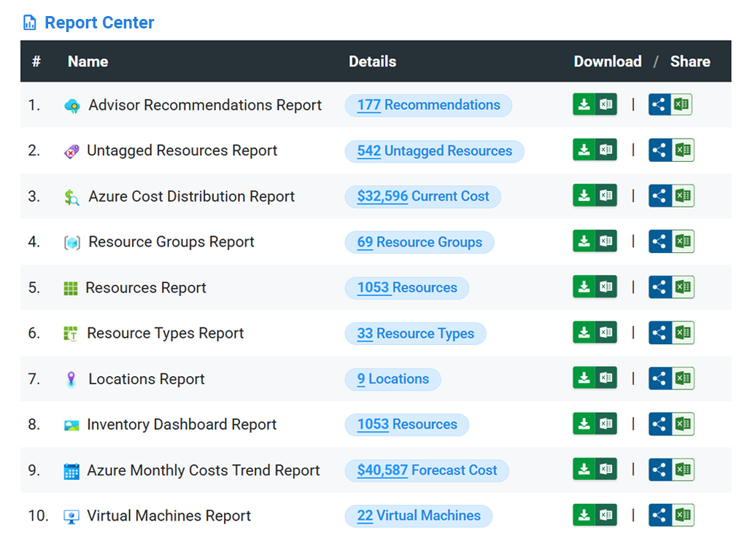Viewport: 747px width, 560px height.
Task: Click the Virtual Machines monitor icon
Action: click(71, 517)
